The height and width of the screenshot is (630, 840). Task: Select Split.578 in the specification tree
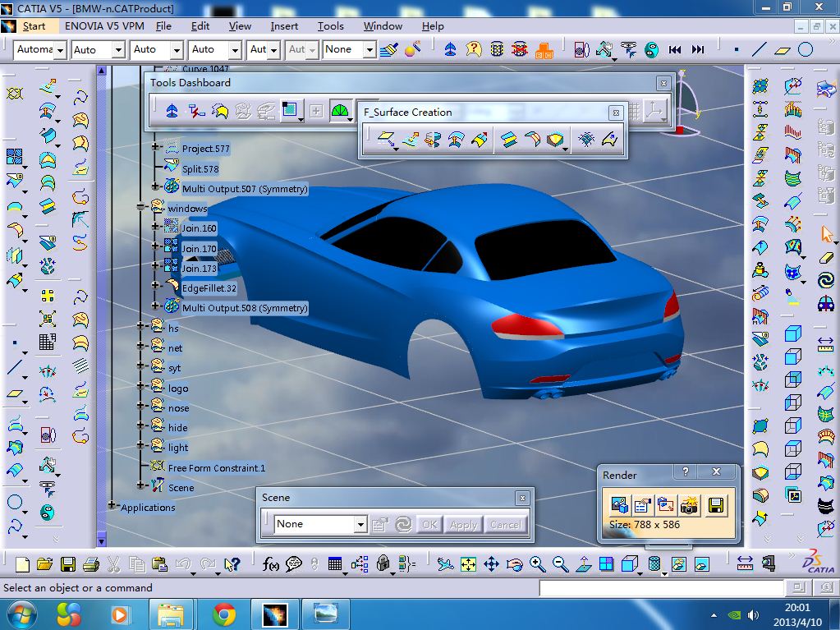point(200,169)
